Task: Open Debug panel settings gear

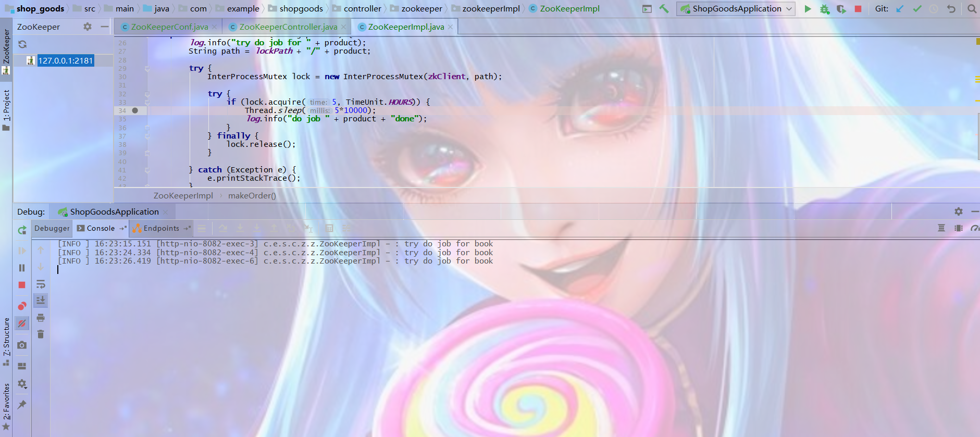Action: click(x=959, y=211)
